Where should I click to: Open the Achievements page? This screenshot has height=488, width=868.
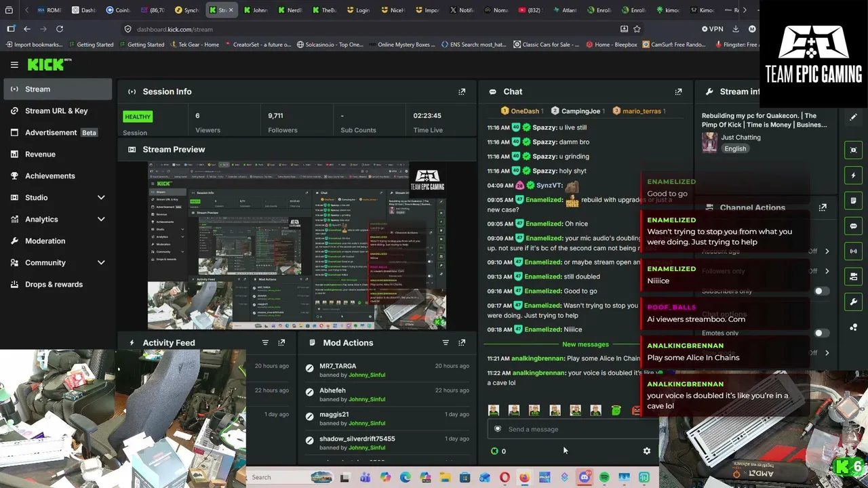point(58,176)
